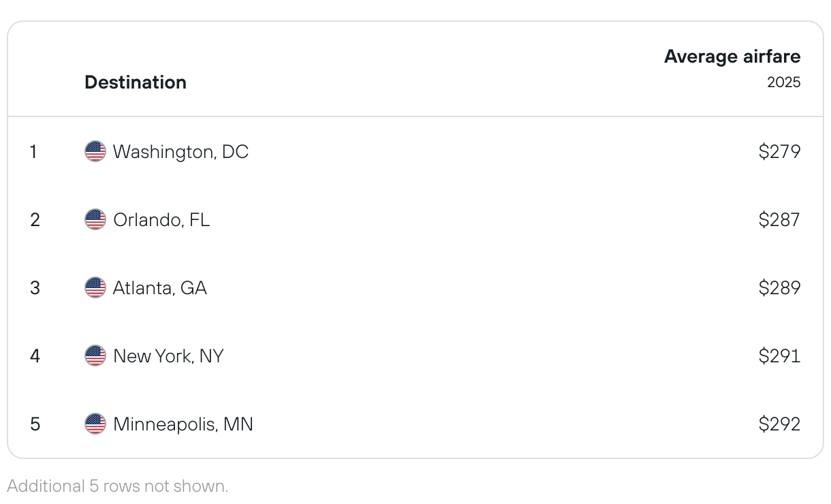This screenshot has width=831, height=504.
Task: Click the 2025 subheading under Average airfare
Action: (x=784, y=82)
